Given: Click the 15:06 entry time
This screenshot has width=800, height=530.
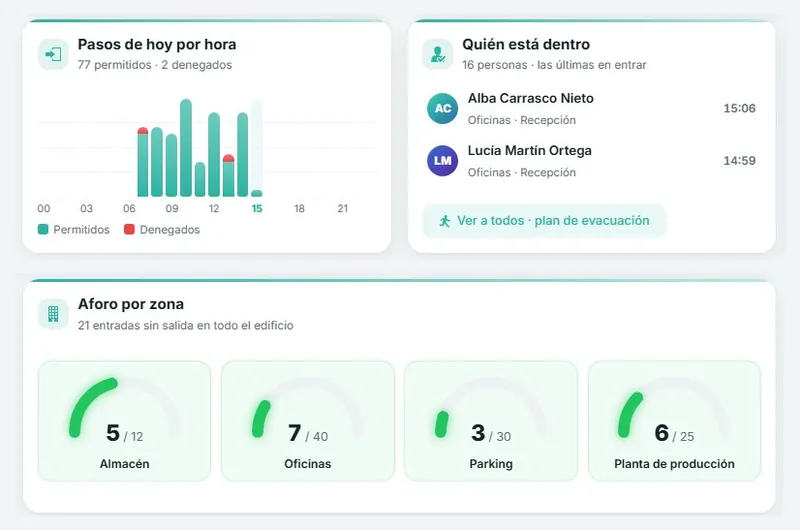Looking at the screenshot, I should pos(739,108).
